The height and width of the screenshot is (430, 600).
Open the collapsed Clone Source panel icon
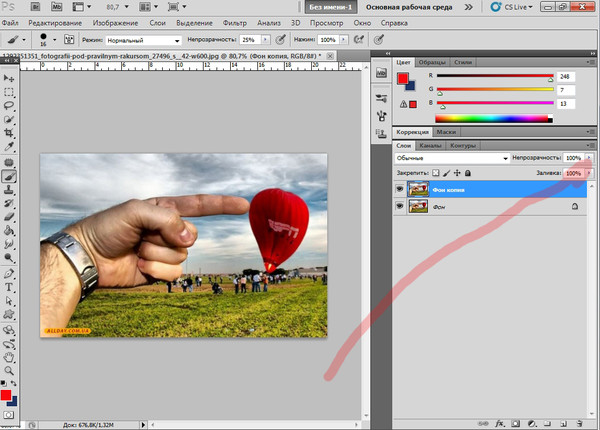381,133
